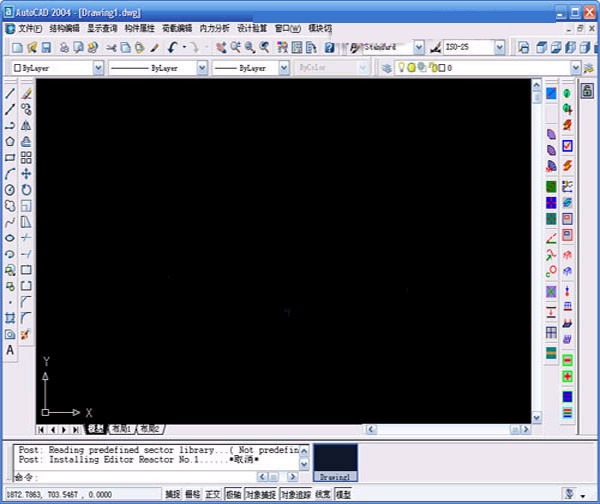This screenshot has width=600, height=504.
Task: Open the ByLayer color dropdown
Action: pyautogui.click(x=98, y=68)
